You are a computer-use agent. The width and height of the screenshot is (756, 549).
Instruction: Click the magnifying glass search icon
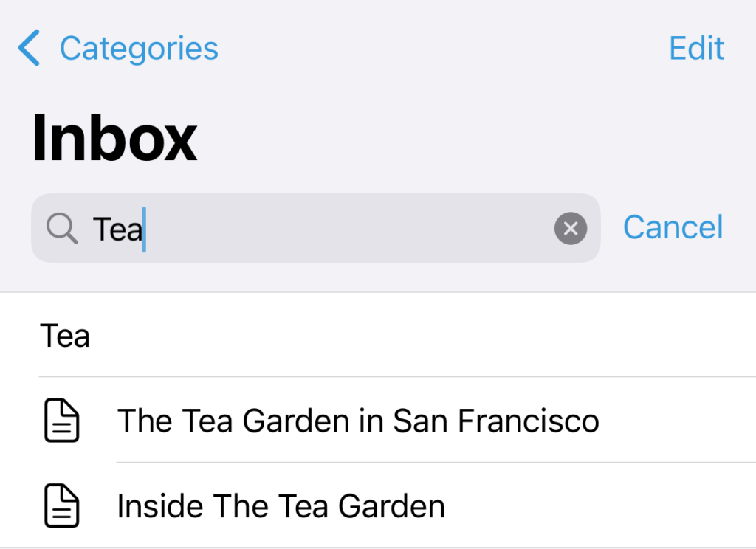click(x=62, y=228)
